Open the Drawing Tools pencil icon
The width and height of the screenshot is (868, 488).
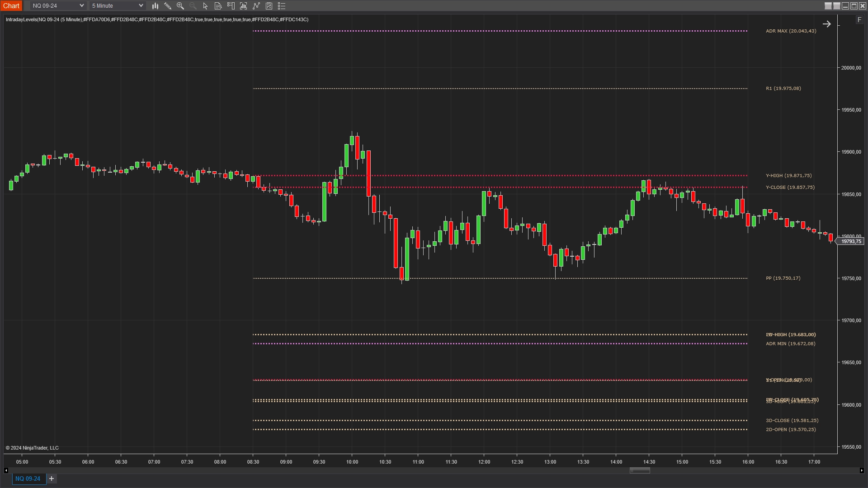[x=168, y=6]
